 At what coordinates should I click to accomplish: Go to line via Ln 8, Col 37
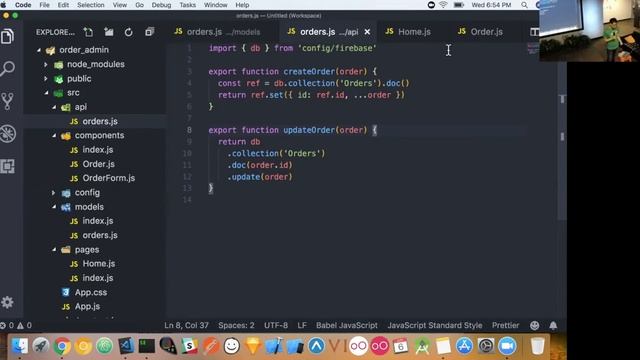pyautogui.click(x=186, y=325)
